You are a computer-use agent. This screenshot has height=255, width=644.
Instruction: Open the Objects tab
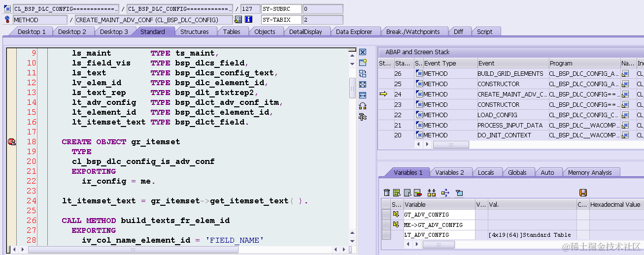(265, 32)
